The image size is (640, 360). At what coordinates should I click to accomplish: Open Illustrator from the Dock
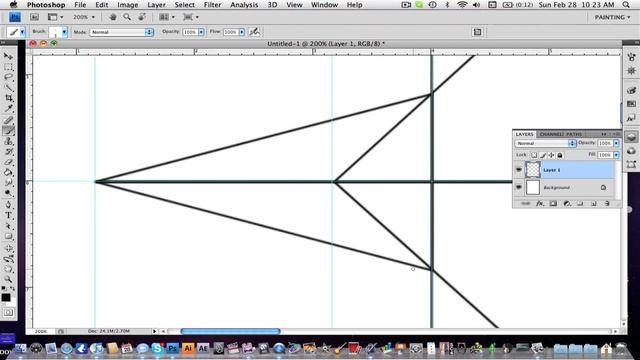(188, 348)
